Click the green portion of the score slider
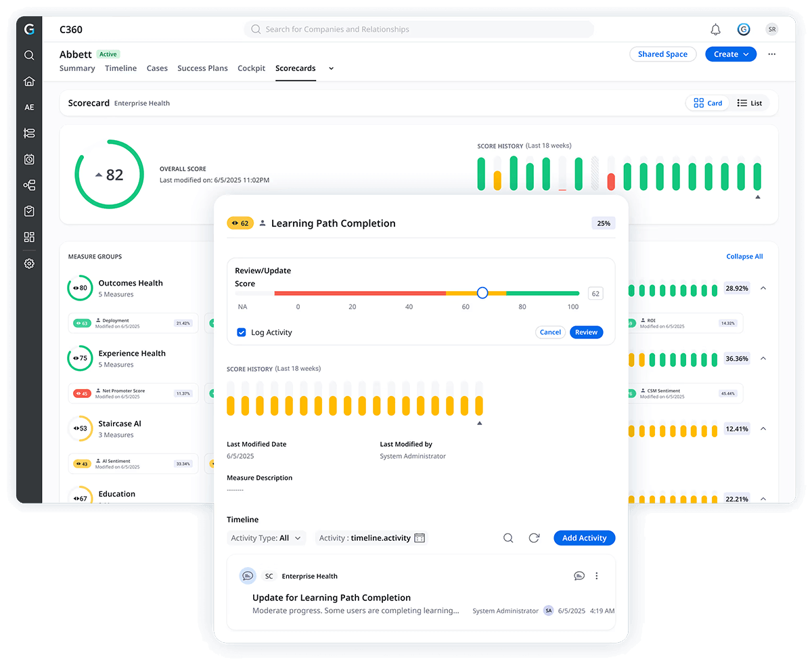Image resolution: width=812 pixels, height=670 pixels. [543, 293]
